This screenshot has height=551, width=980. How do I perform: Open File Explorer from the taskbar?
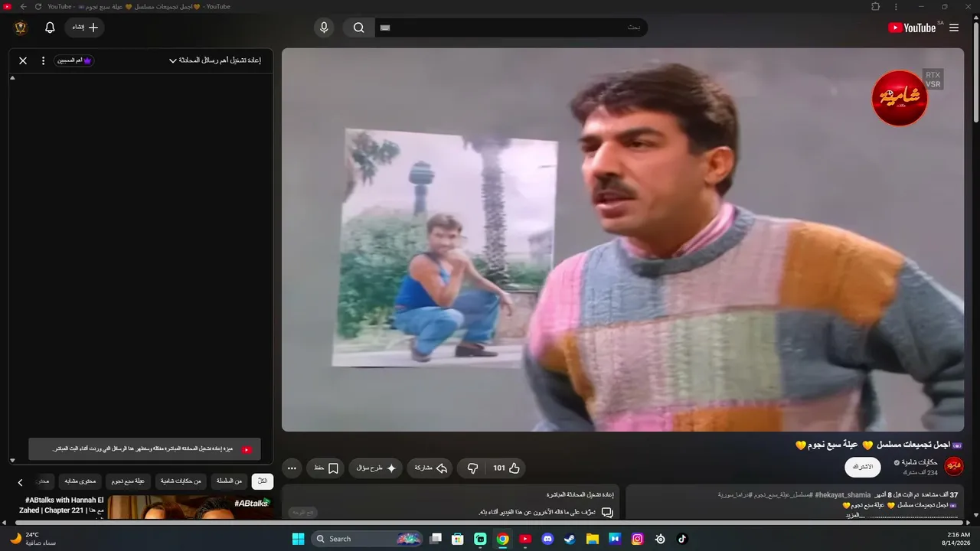pyautogui.click(x=593, y=539)
